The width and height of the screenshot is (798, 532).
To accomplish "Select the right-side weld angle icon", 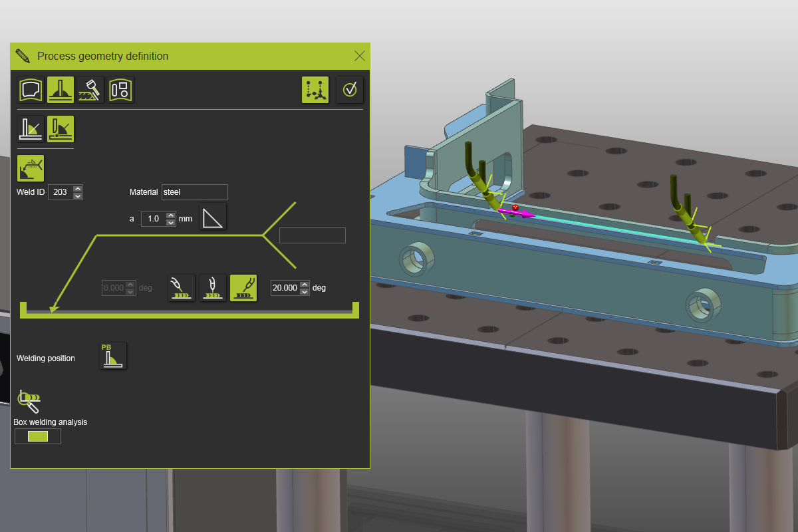I will click(x=60, y=129).
